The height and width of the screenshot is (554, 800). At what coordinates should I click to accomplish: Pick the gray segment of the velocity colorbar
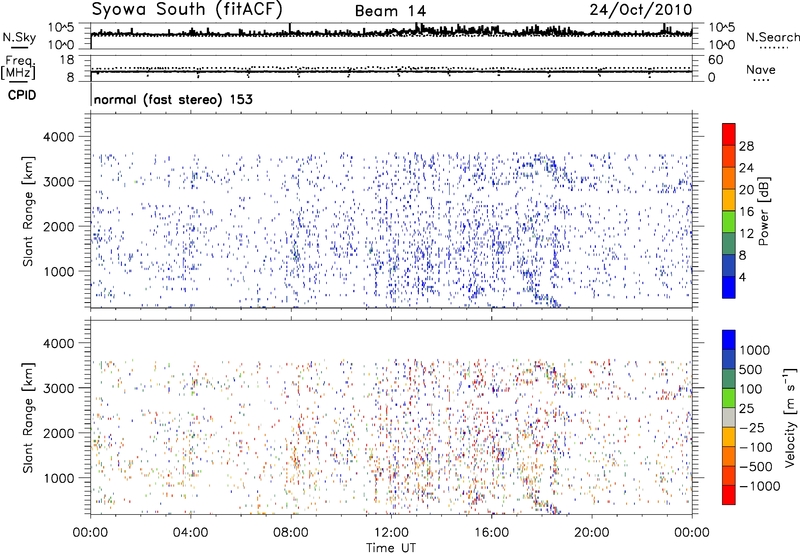click(x=729, y=417)
